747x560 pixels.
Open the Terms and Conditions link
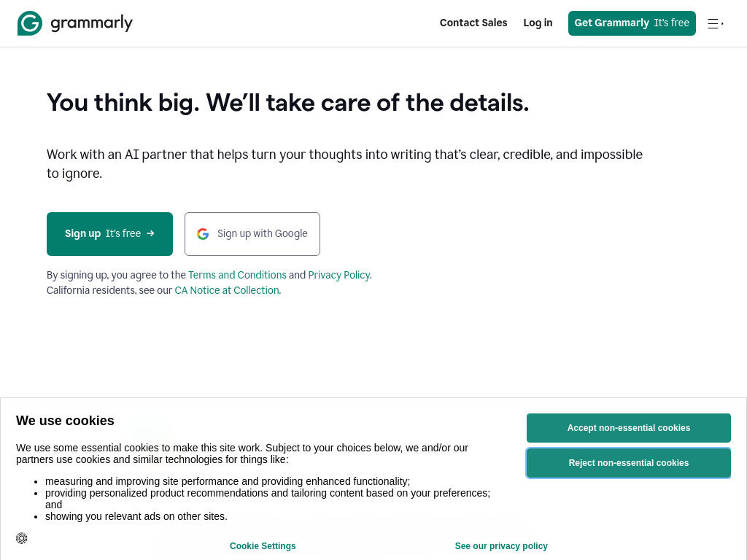237,276
